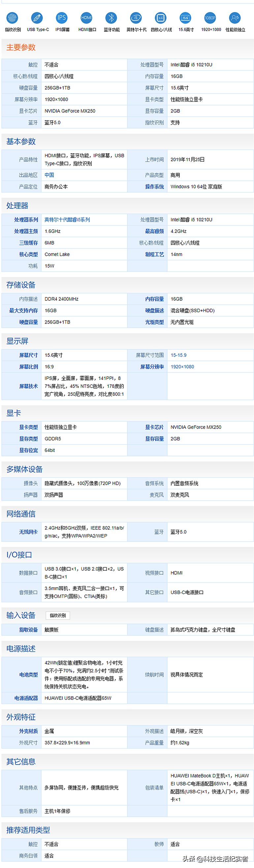Click the 显示屏 section heading
The width and height of the screenshot is (254, 868).
17,341
